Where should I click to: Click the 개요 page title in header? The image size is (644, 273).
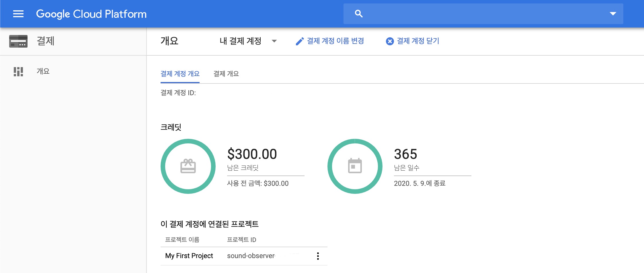pyautogui.click(x=169, y=41)
